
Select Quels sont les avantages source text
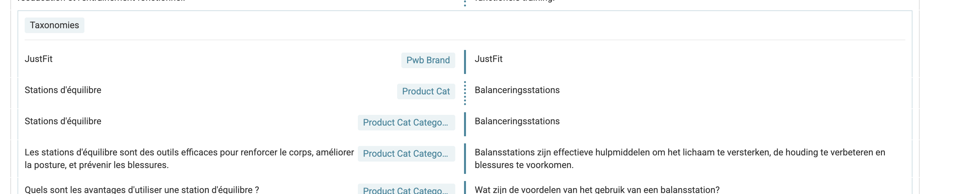pyautogui.click(x=142, y=189)
